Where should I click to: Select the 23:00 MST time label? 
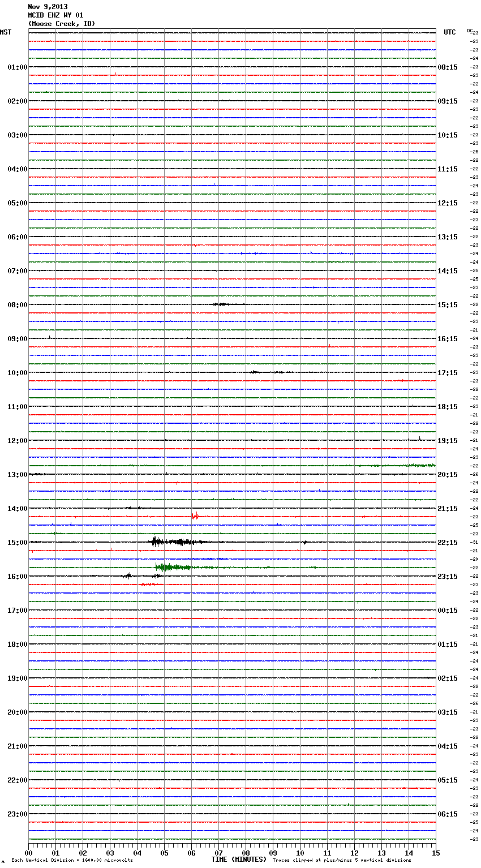point(17,814)
